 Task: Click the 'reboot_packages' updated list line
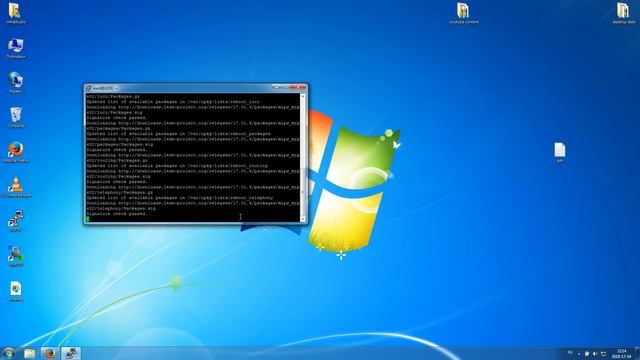(x=178, y=134)
